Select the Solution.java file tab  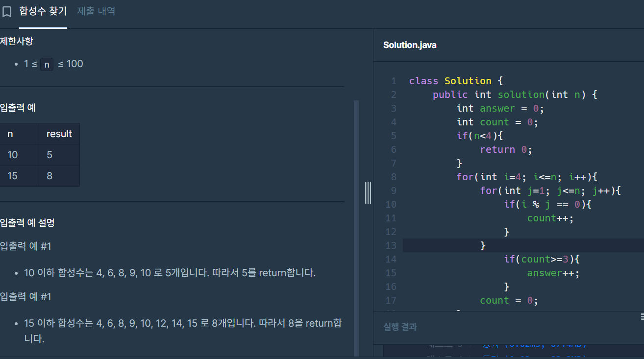pos(410,45)
